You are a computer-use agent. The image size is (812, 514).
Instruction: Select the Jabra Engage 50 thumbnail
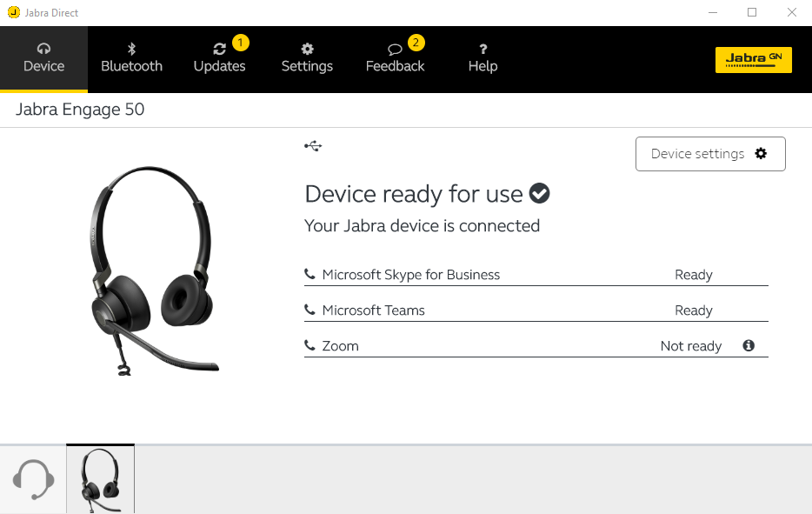(x=101, y=479)
